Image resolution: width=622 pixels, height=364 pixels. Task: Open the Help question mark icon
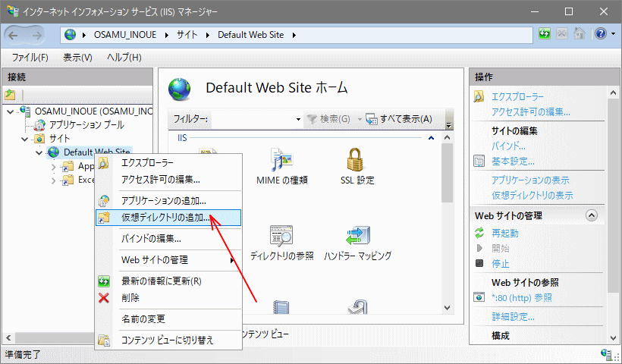tap(601, 34)
